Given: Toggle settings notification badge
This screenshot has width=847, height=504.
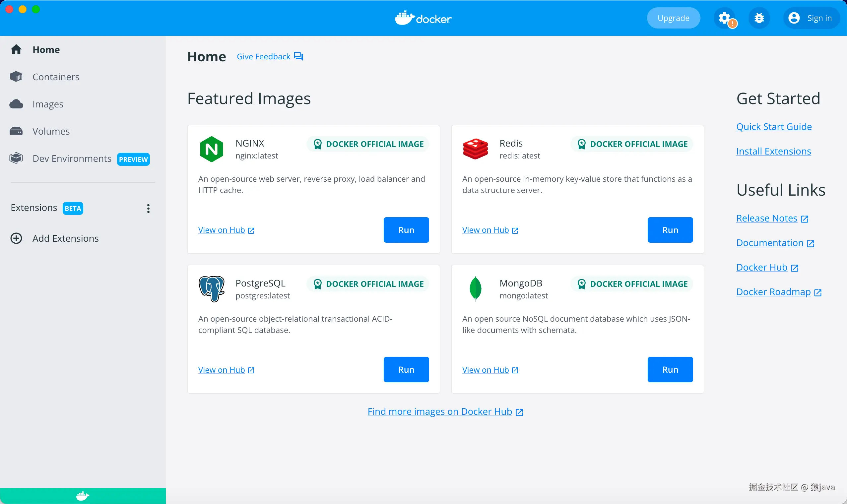Looking at the screenshot, I should [733, 23].
